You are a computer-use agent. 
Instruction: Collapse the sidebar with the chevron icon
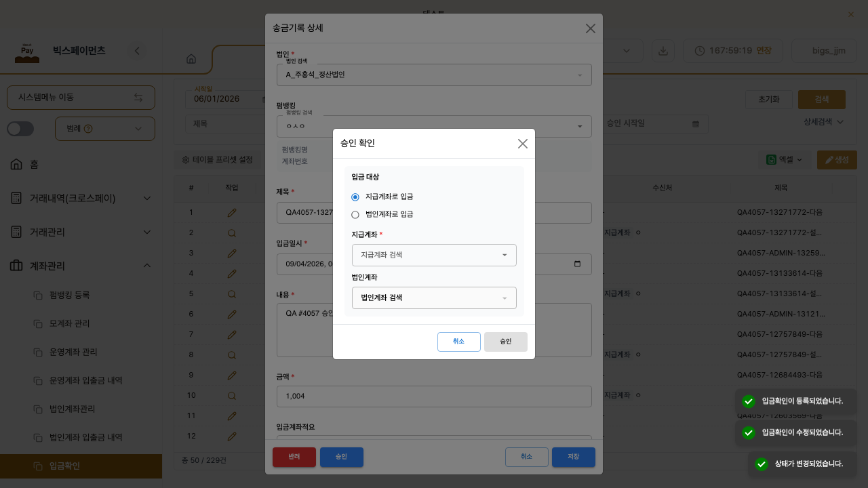tap(137, 50)
